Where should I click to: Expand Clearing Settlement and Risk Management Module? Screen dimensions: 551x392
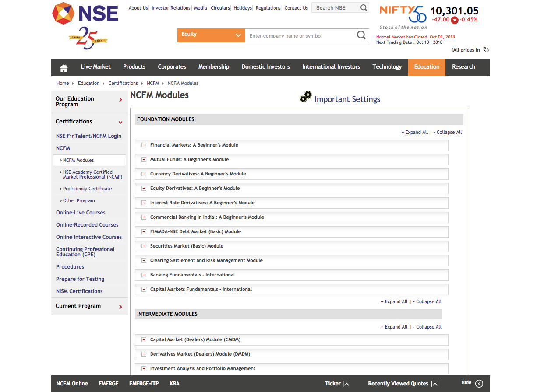coord(144,260)
